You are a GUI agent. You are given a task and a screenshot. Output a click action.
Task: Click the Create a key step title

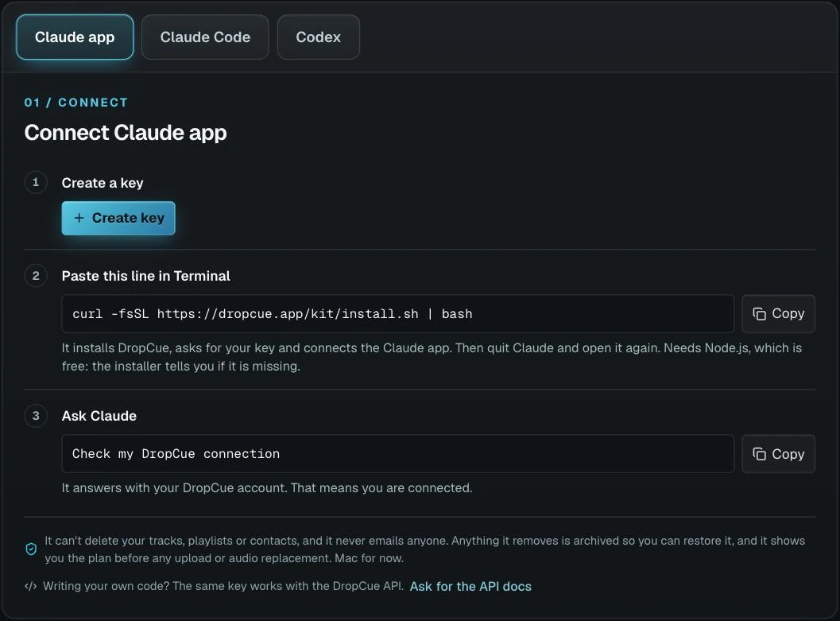tap(103, 183)
